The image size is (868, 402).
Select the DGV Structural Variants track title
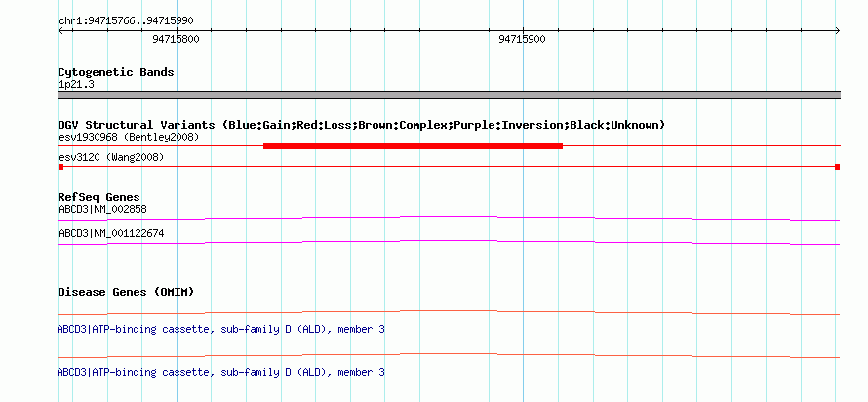pyautogui.click(x=362, y=125)
